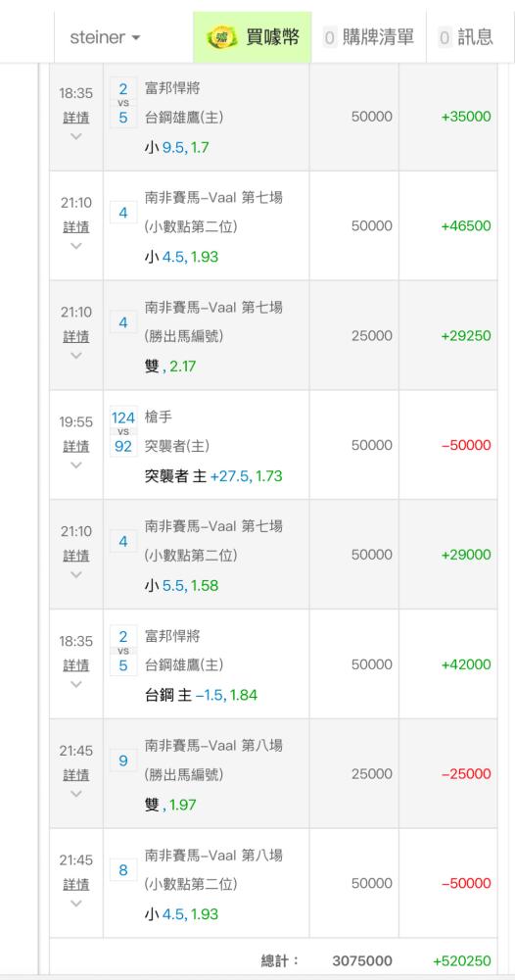Click result box 4 for 小 4.5 第七場 bet

(x=123, y=213)
